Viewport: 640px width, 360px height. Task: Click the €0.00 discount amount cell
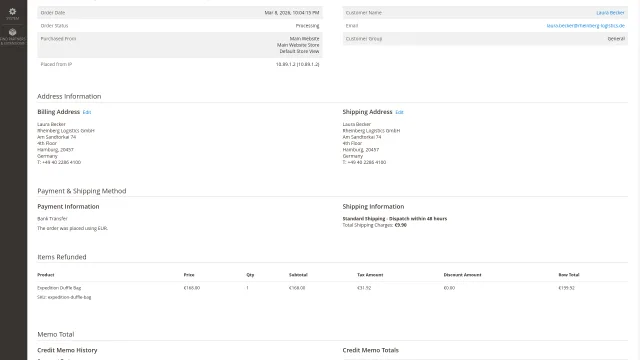[x=449, y=288]
